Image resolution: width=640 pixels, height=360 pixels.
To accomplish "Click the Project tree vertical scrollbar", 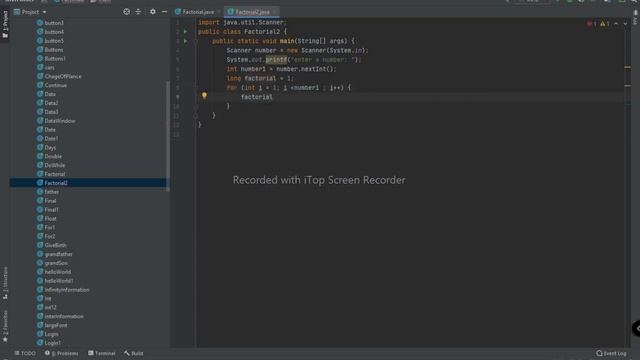I will click(x=168, y=135).
